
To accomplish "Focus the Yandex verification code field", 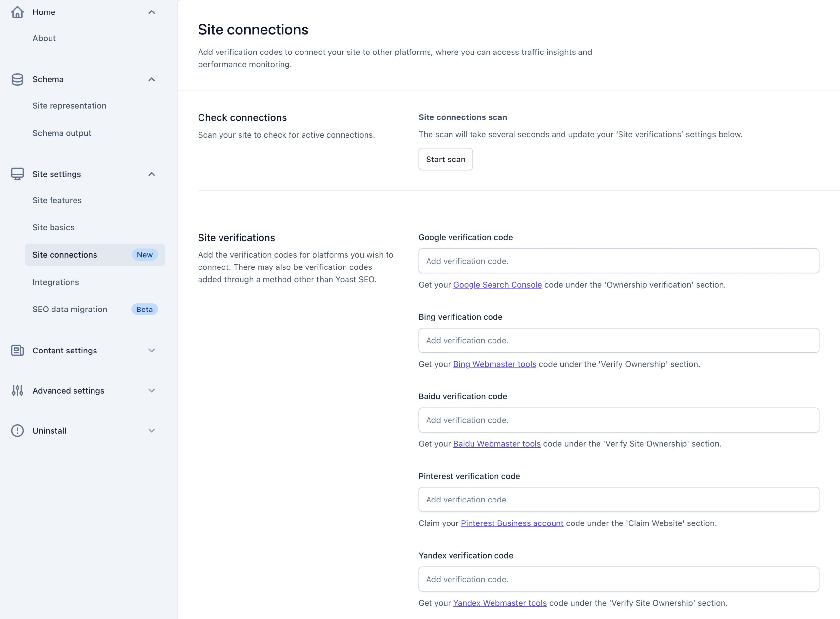I will coord(619,579).
